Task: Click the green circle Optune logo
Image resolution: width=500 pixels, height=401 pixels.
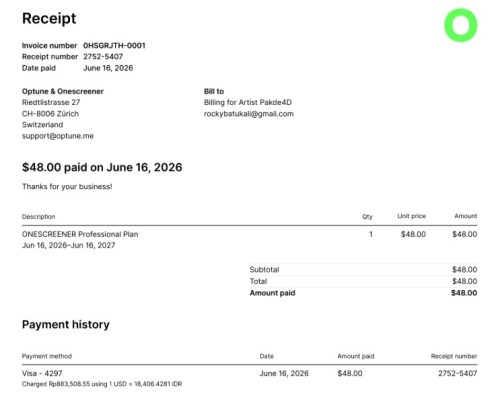Action: click(x=461, y=25)
